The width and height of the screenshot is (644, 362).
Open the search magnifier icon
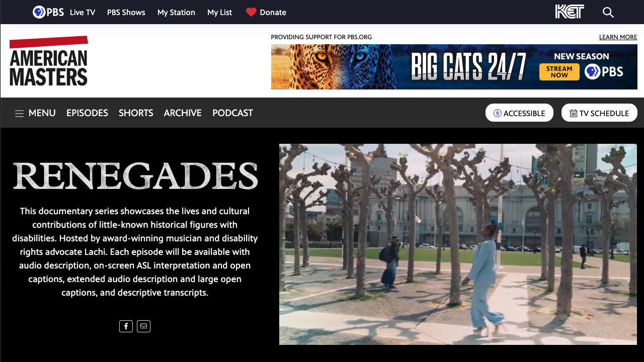608,12
